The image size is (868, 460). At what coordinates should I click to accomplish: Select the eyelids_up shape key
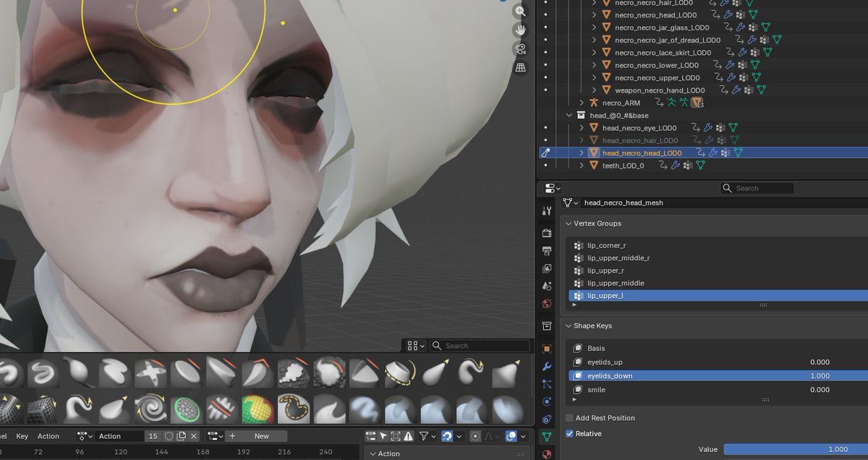click(x=605, y=362)
